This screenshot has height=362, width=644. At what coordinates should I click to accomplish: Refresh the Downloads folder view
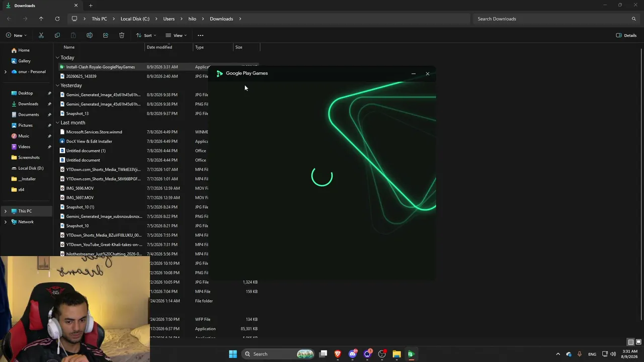pyautogui.click(x=57, y=19)
